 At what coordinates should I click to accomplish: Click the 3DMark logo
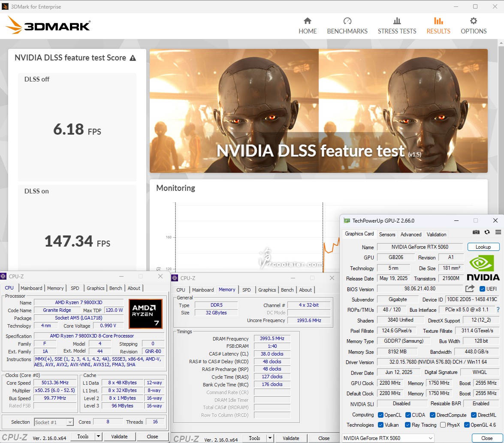pos(48,25)
